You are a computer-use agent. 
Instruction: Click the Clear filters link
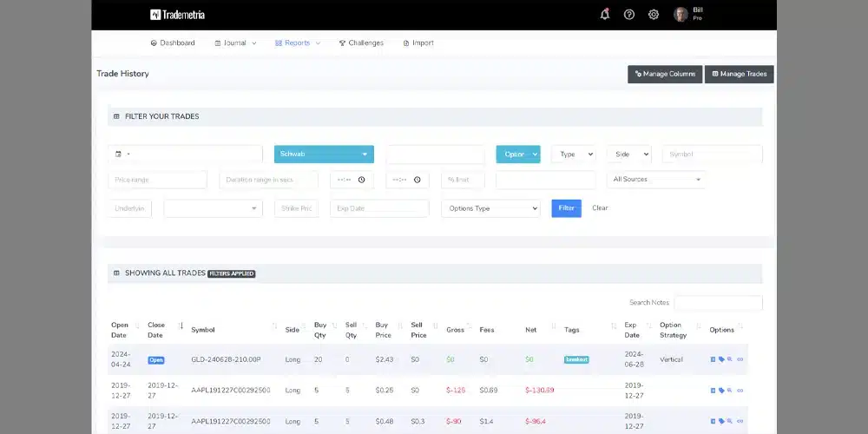[x=600, y=208]
